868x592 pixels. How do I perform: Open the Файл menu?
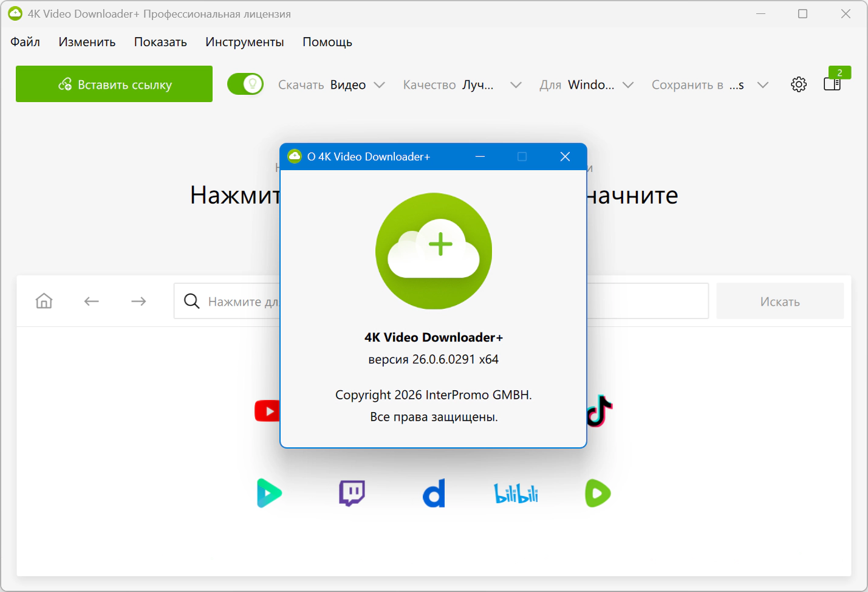pyautogui.click(x=25, y=42)
